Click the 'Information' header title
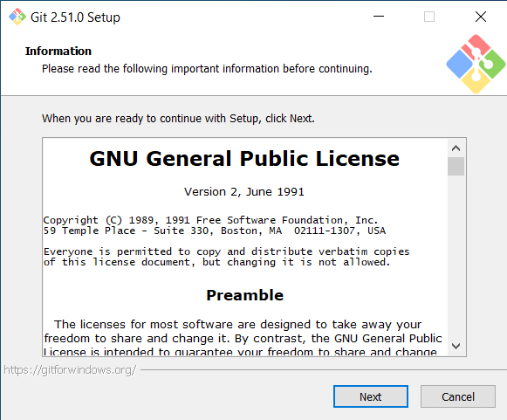The image size is (507, 420). pyautogui.click(x=58, y=52)
